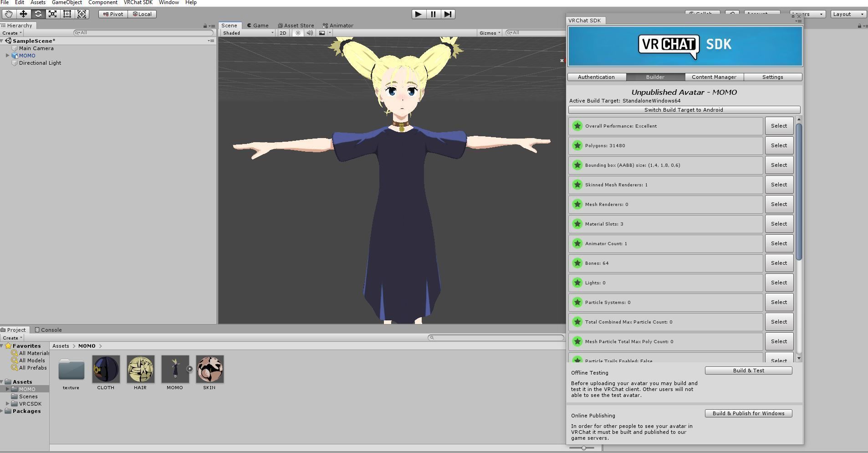868x453 pixels.
Task: Open the File menu
Action: [x=5, y=3]
